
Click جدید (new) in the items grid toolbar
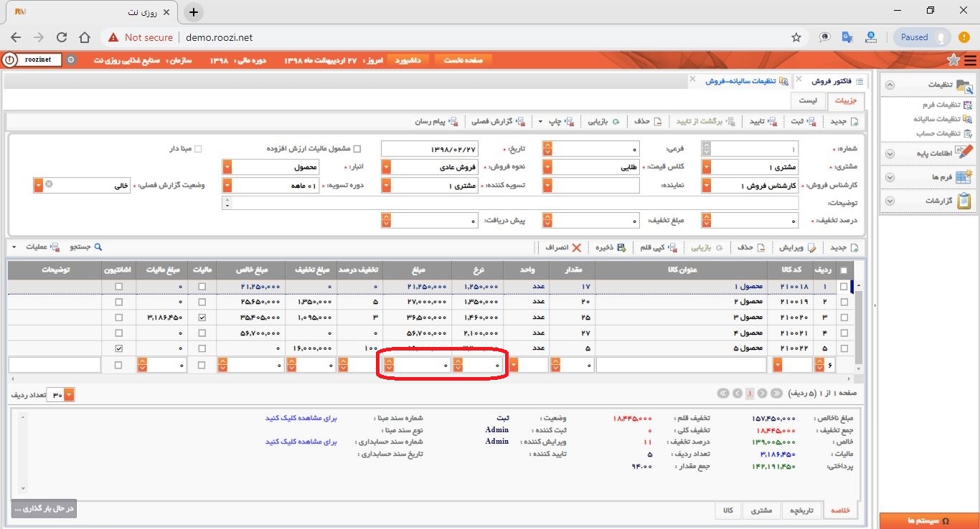click(x=844, y=247)
